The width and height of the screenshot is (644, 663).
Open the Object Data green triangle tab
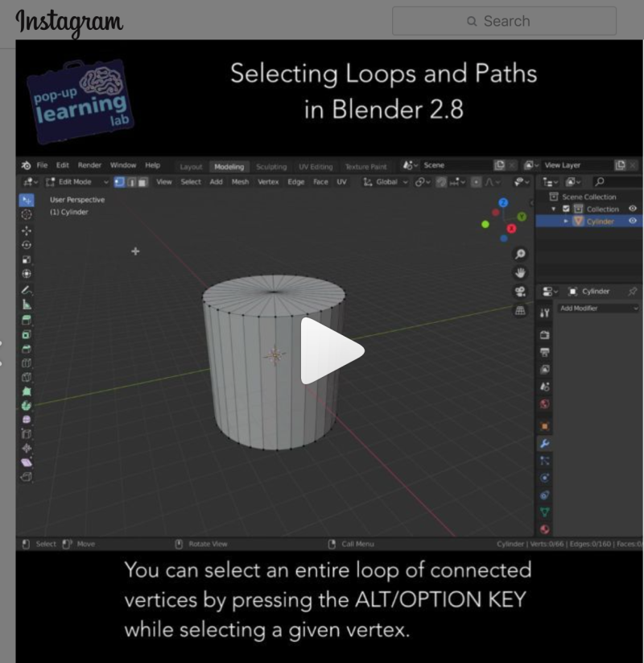click(x=545, y=512)
